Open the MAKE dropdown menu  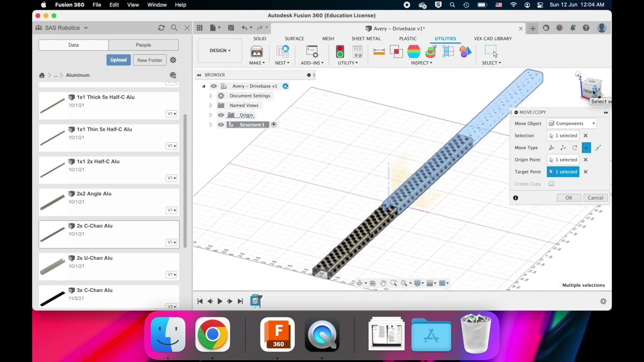click(257, 63)
